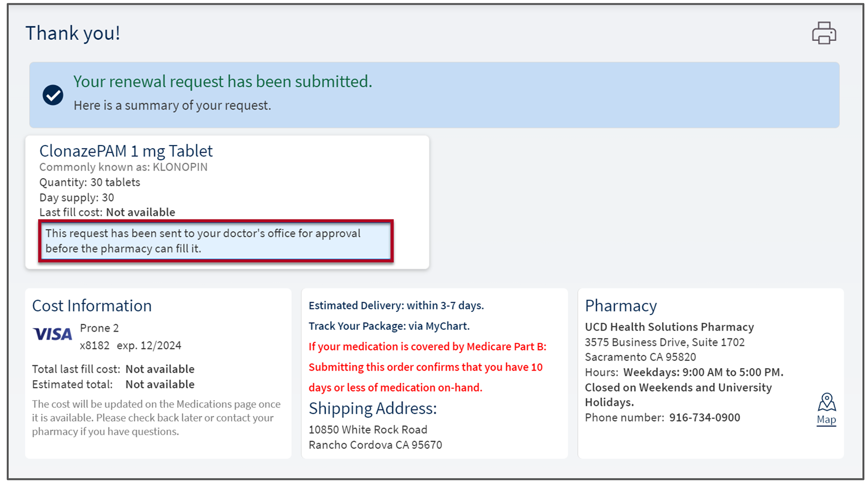Viewport: 868px width, 484px height.
Task: Print this renewal summary using the printer icon
Action: coord(824,33)
